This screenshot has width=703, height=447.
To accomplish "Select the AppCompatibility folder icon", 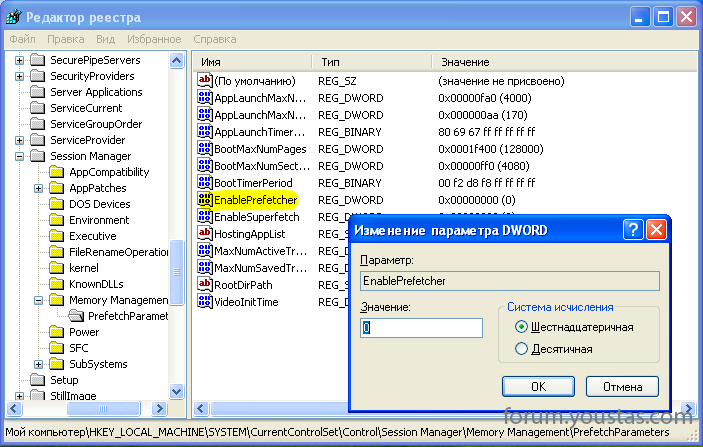I will [56, 172].
